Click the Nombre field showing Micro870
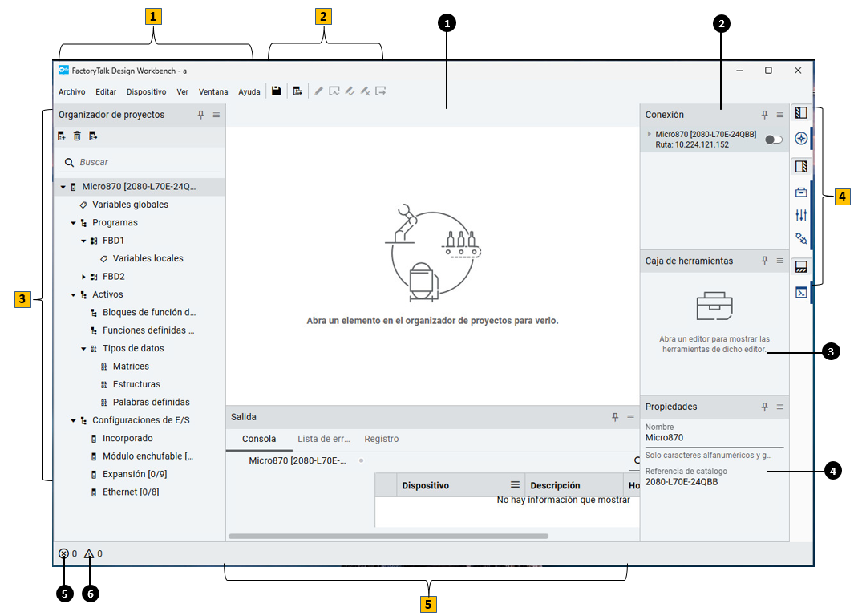The height and width of the screenshot is (616, 854). pos(714,437)
